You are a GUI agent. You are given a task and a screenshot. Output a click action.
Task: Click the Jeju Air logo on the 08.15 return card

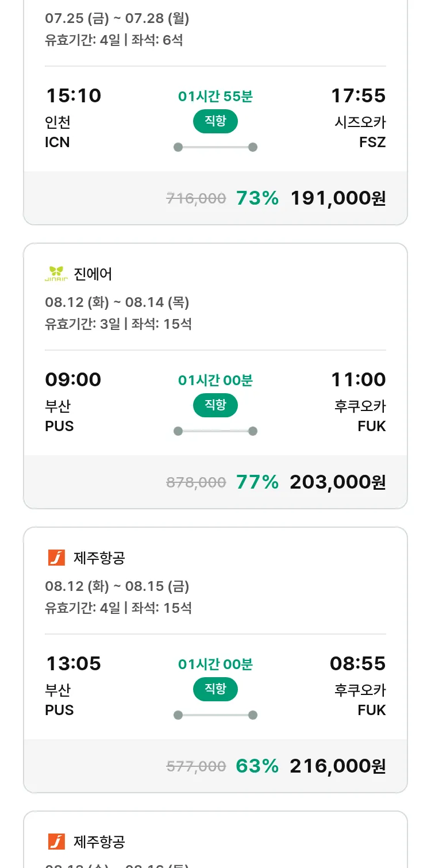point(56,558)
